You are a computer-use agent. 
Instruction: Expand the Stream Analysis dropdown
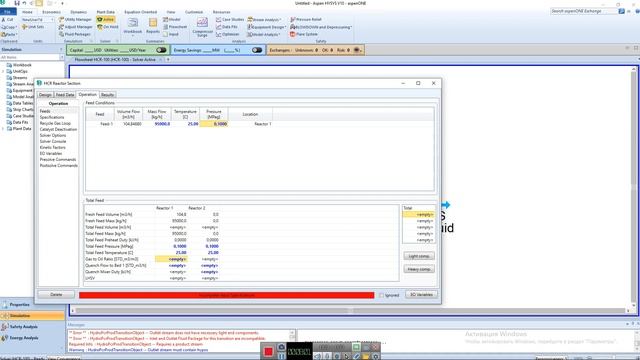coord(280,20)
